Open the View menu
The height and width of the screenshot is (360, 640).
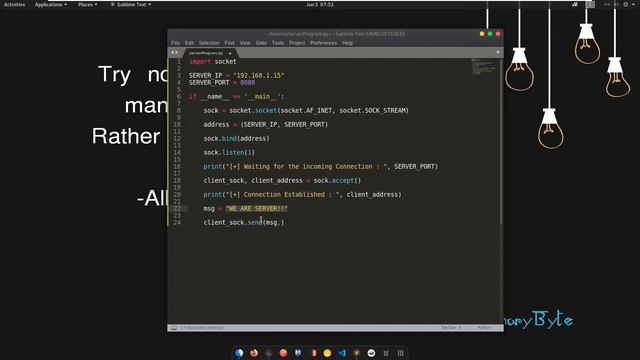(245, 43)
